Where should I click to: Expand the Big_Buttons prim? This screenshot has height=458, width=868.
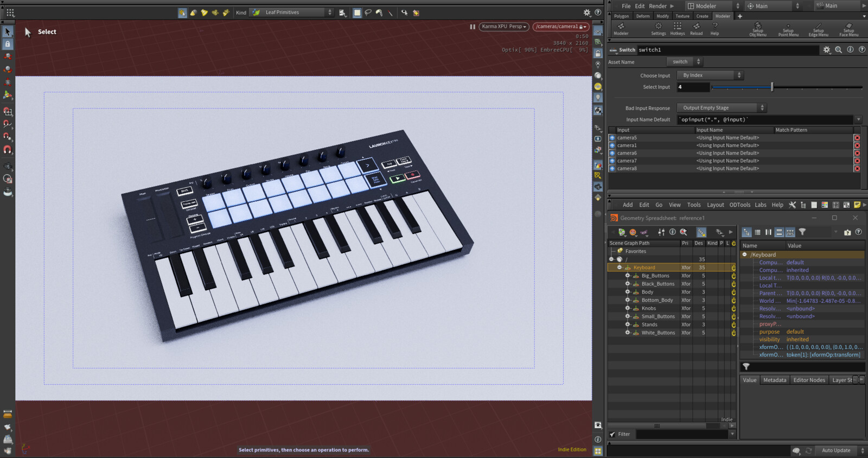click(x=628, y=276)
